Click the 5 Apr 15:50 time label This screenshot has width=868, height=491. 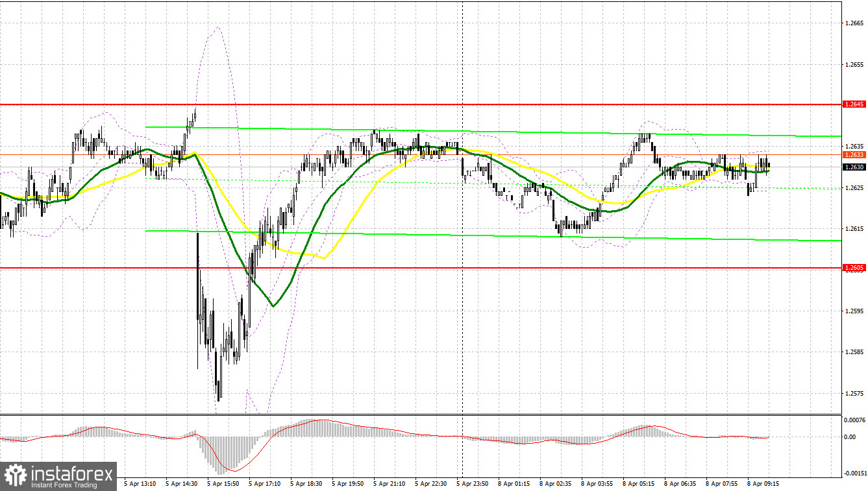click(224, 483)
